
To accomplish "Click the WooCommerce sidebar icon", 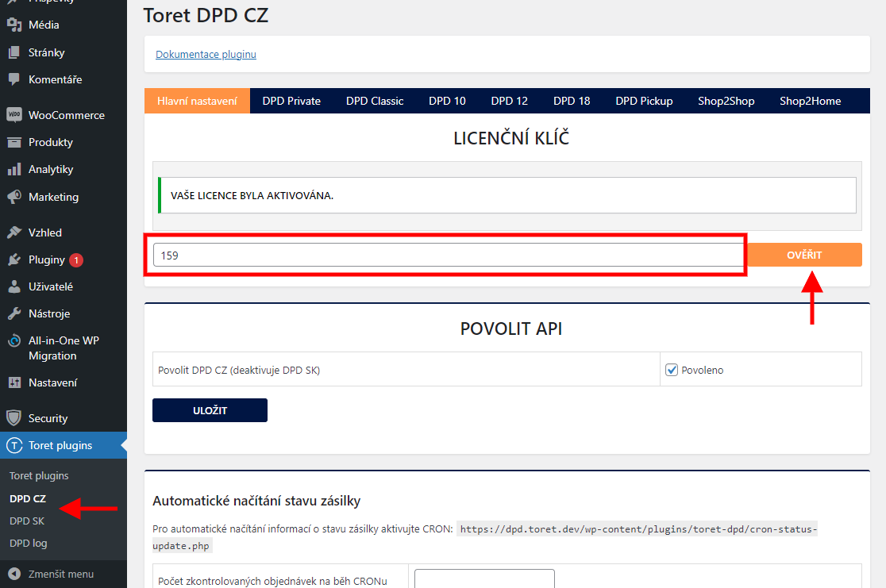I will coord(16,114).
